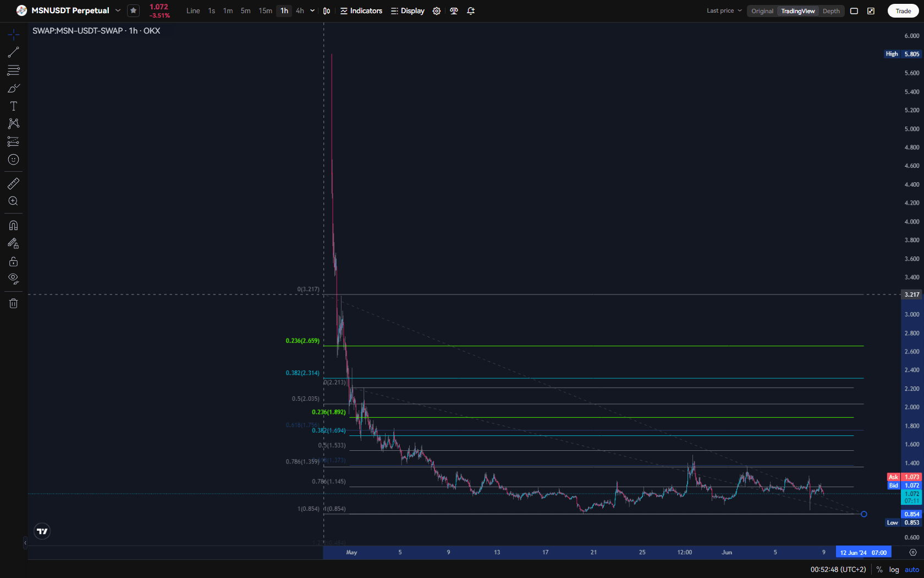Switch to Depth chart view
Screen dimensions: 924x578
[x=831, y=11]
